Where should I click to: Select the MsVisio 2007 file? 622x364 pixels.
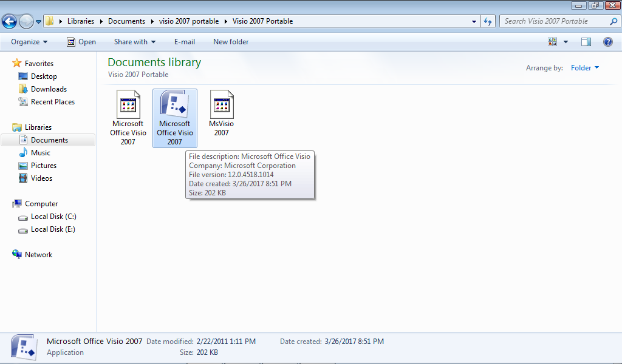[x=221, y=113]
